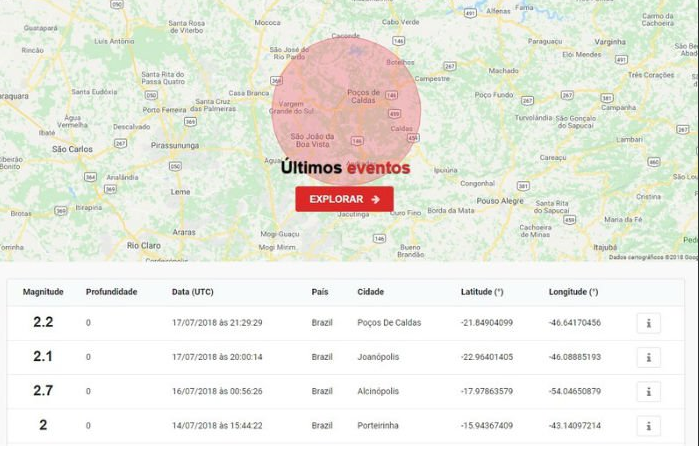
Task: Click the Joanópolis city cell in the table
Action: pos(381,357)
